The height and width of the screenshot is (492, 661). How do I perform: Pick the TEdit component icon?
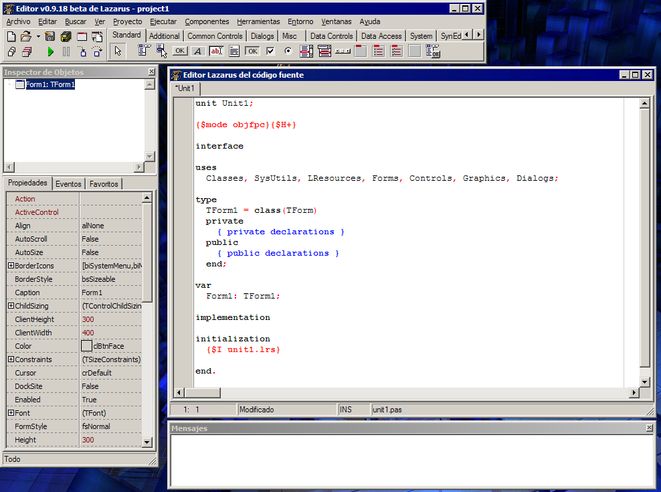point(216,51)
